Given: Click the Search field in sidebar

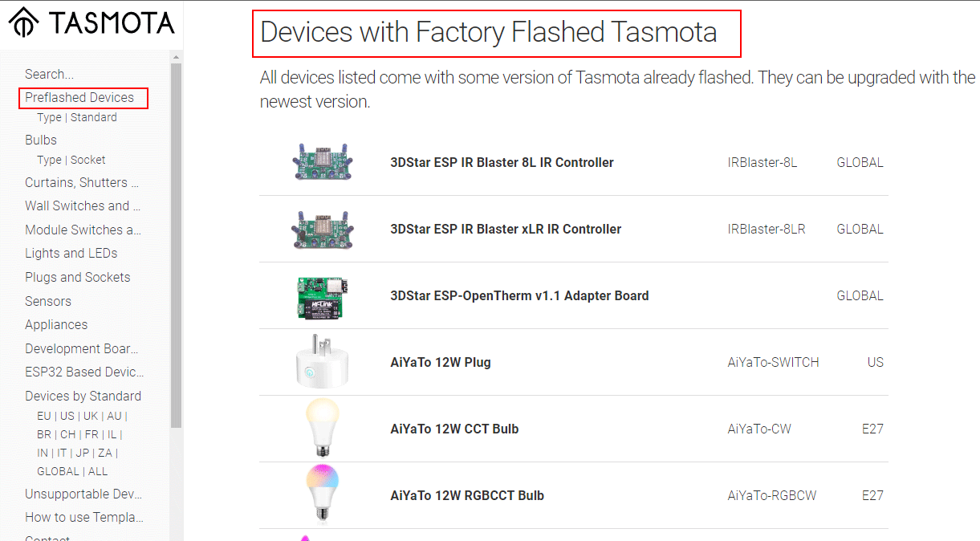Looking at the screenshot, I should tap(50, 74).
